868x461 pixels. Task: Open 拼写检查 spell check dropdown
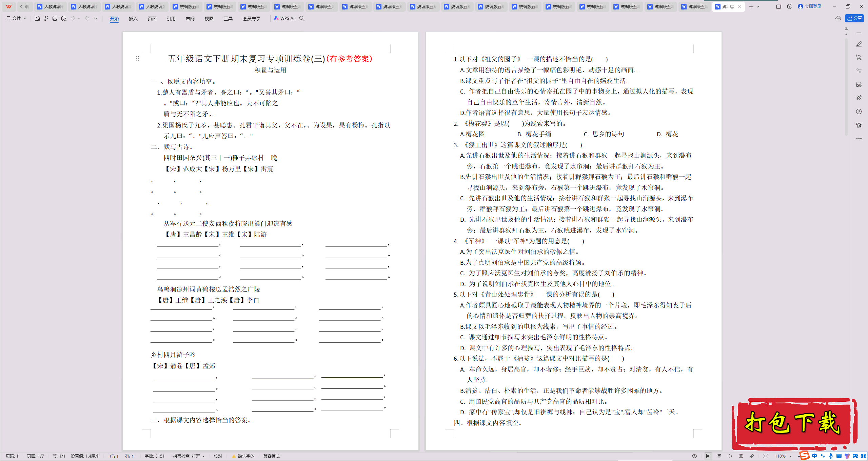pos(189,456)
